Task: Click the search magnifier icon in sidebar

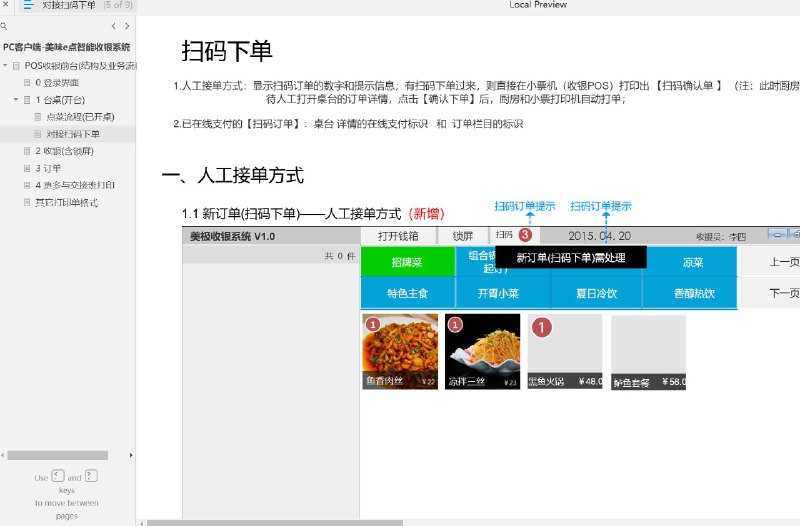Action: click(4, 26)
